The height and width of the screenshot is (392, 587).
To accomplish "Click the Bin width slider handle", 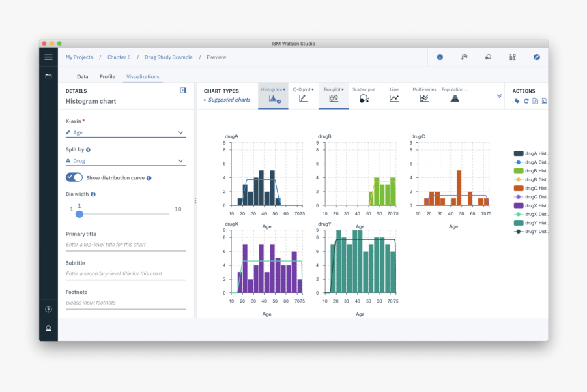I will pos(79,214).
